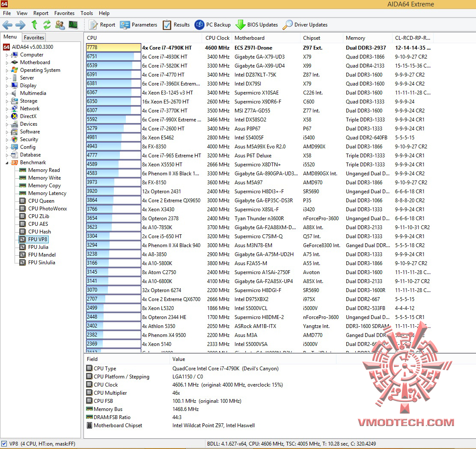Image resolution: width=476 pixels, height=449 pixels.
Task: Sort by Chipset column header
Action: 321,38
